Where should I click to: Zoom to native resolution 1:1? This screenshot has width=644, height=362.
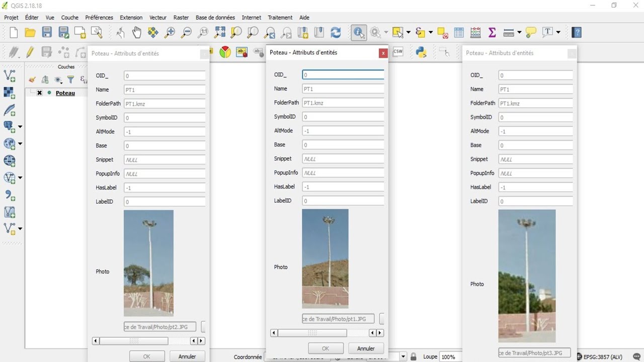point(203,33)
